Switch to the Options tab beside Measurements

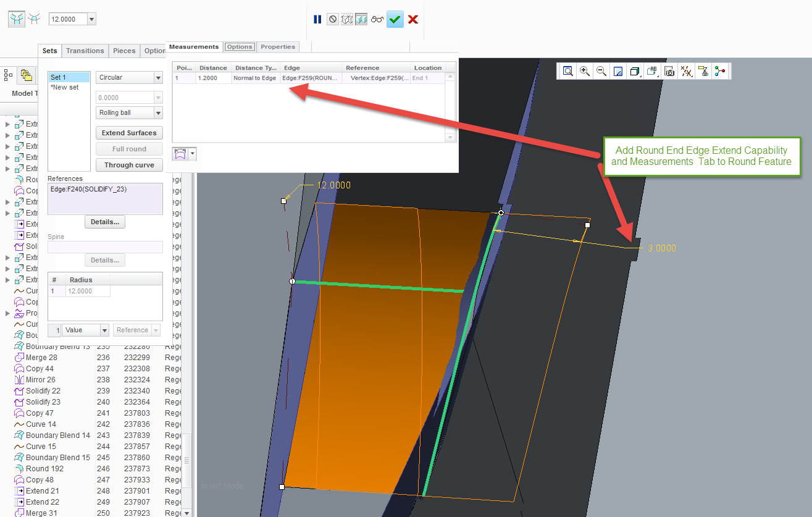[x=239, y=47]
